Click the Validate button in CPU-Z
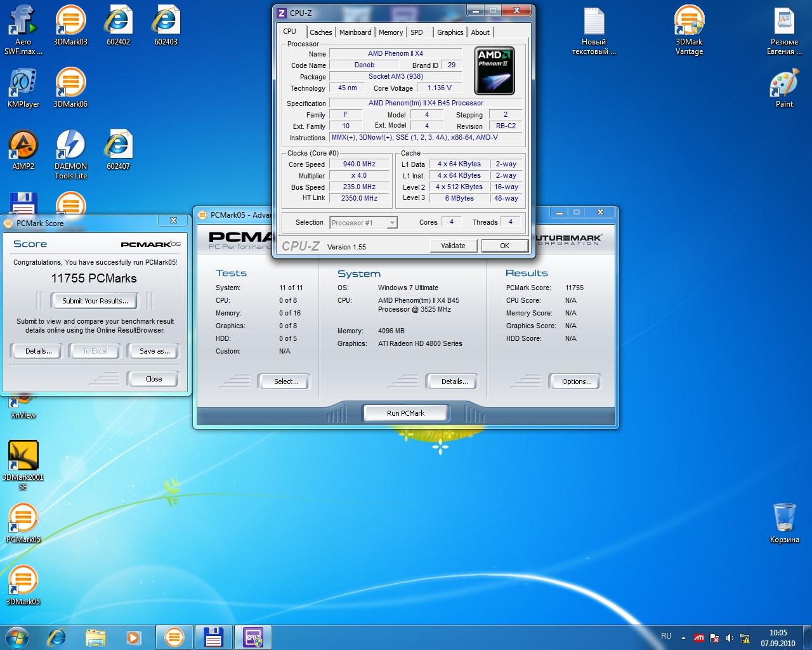This screenshot has width=812, height=650. 453,246
